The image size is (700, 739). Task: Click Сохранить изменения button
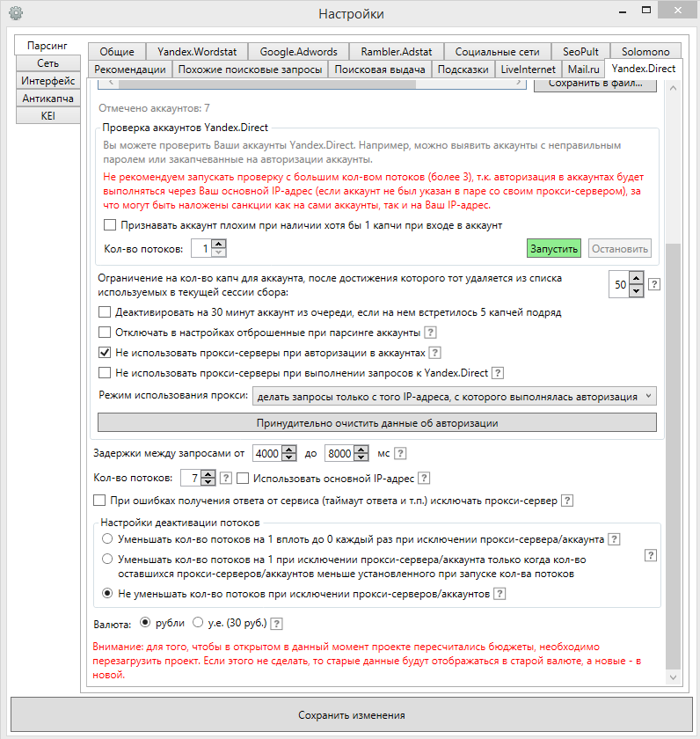click(352, 715)
